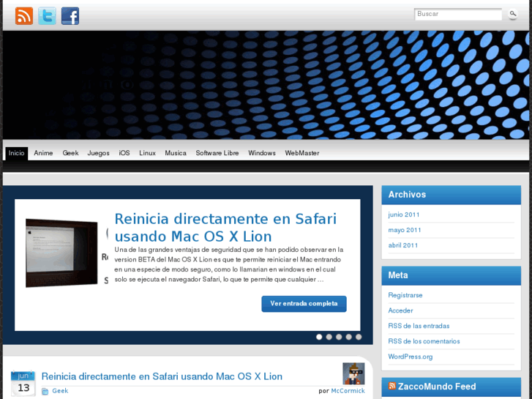Open the Windows menu item
This screenshot has height=399, width=532.
point(262,153)
